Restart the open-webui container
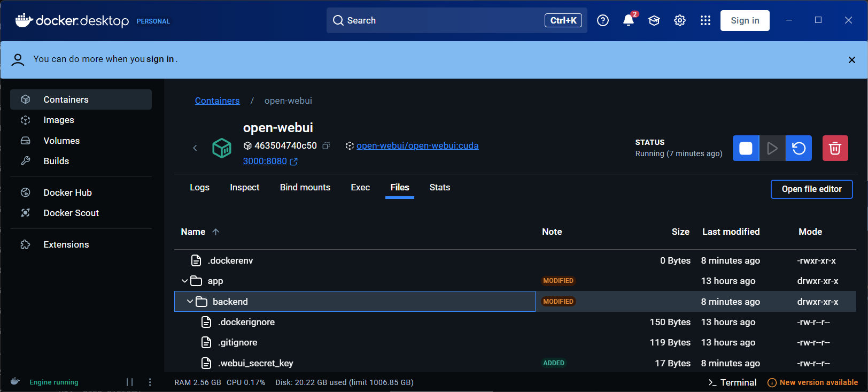This screenshot has width=868, height=392. click(799, 148)
